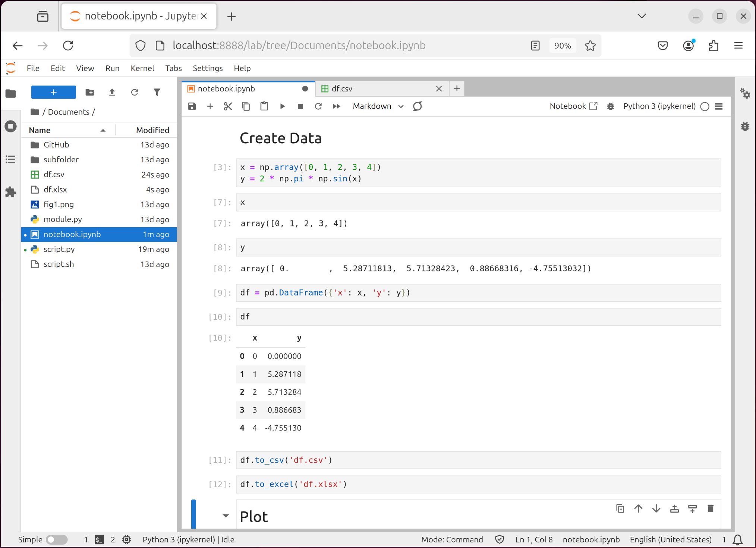This screenshot has width=756, height=548.
Task: Sort files by Modified column
Action: click(x=146, y=130)
